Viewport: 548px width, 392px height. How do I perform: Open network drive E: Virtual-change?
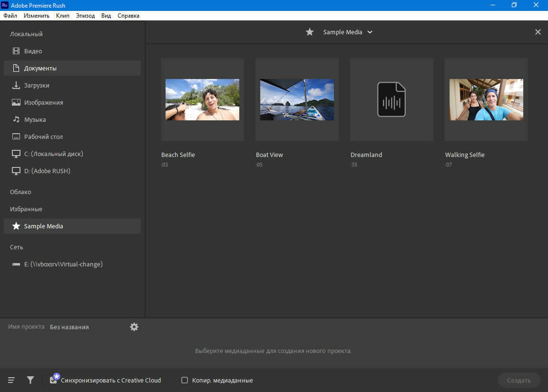click(63, 264)
